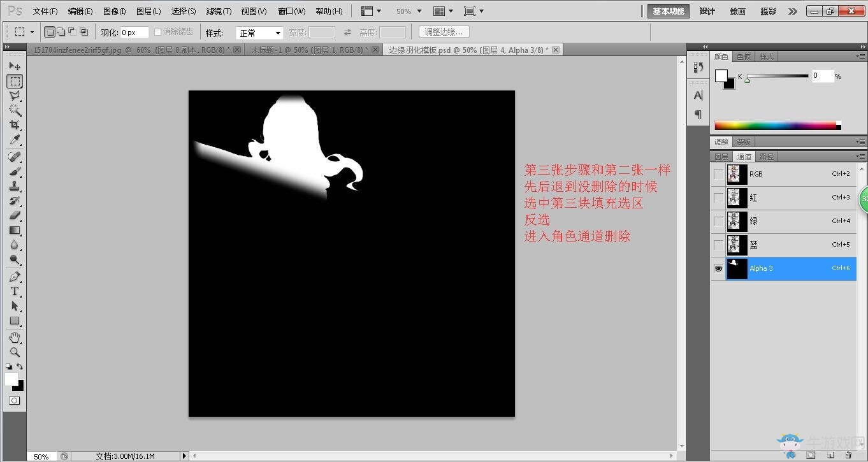Switch to the 图层 layers tab

point(721,157)
